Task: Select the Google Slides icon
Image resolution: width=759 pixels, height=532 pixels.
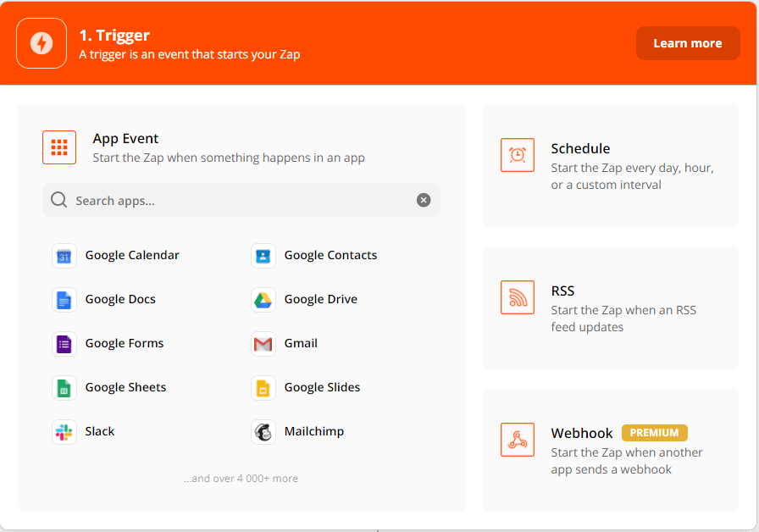Action: pos(263,388)
